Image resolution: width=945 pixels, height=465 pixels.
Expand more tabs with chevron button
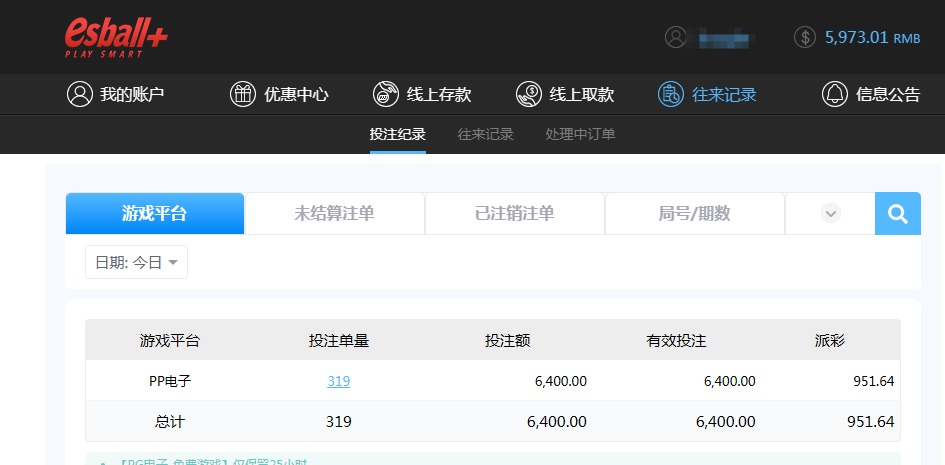pyautogui.click(x=830, y=213)
